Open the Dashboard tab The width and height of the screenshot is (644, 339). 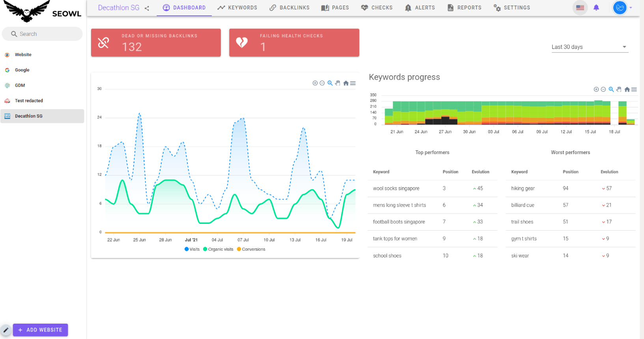[184, 7]
